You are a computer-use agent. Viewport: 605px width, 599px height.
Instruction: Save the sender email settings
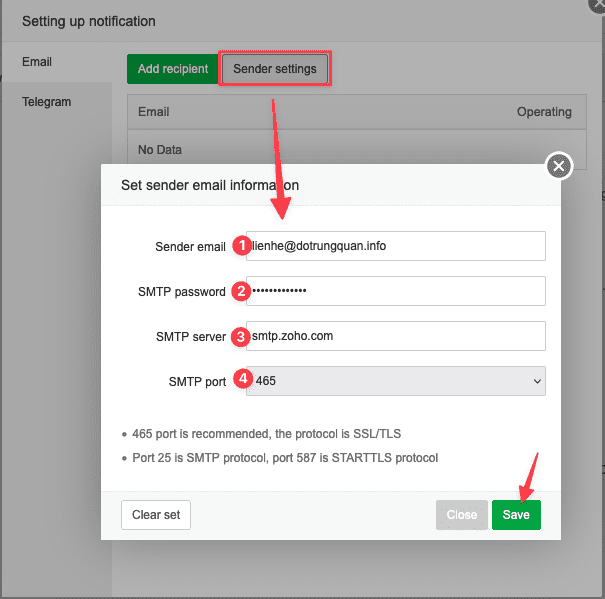[x=516, y=515]
